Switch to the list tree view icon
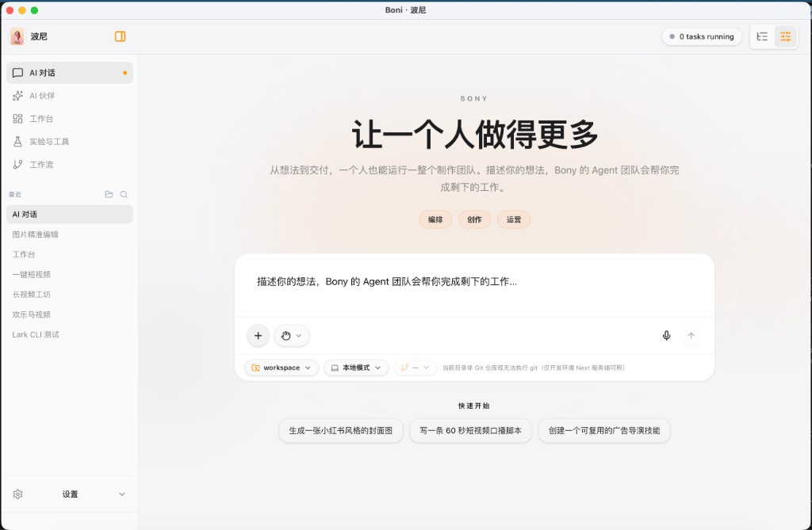The height and width of the screenshot is (530, 812). coord(762,36)
